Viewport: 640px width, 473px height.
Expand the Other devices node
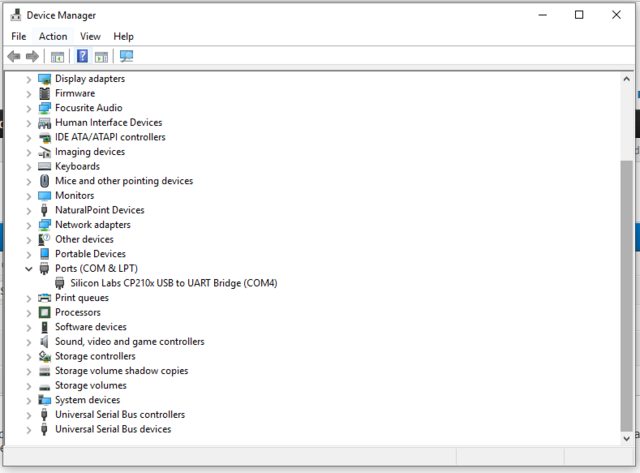tap(29, 240)
